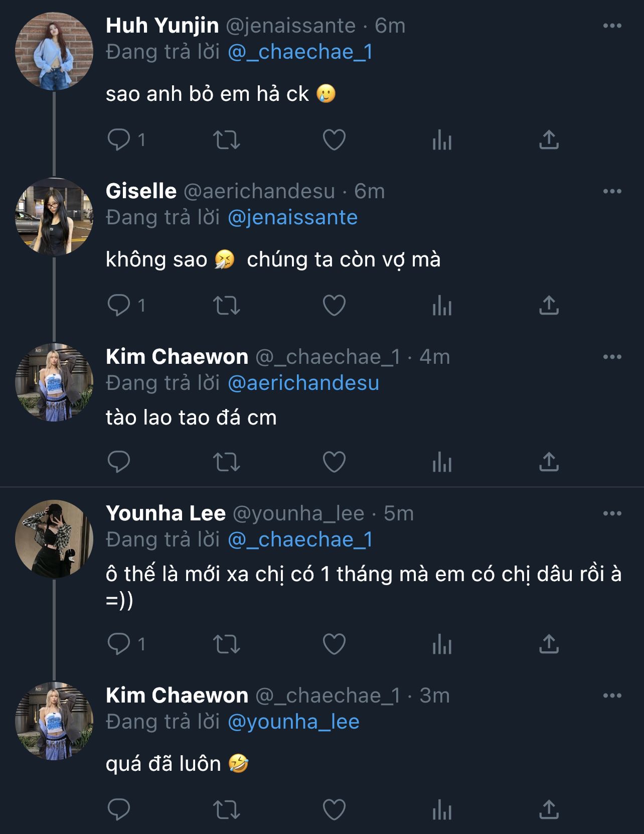
Task: Open more options menu on Giselle's tweet
Action: click(612, 192)
